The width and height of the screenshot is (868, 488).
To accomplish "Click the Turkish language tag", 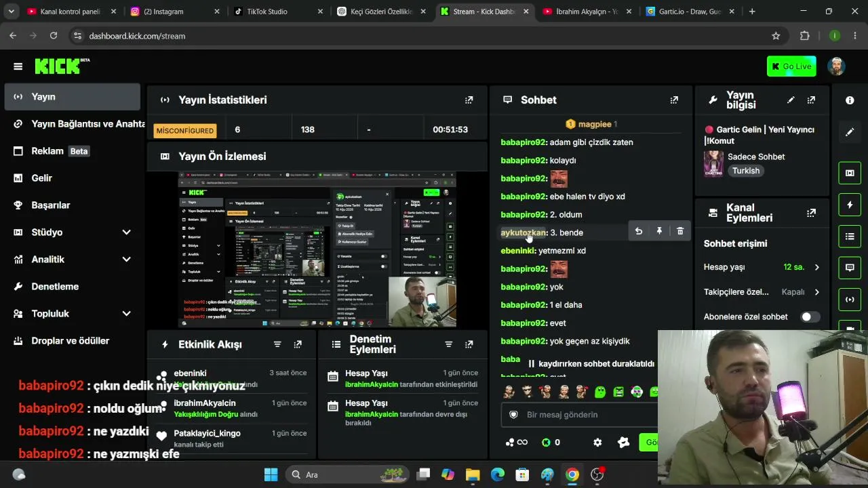I will (x=746, y=171).
